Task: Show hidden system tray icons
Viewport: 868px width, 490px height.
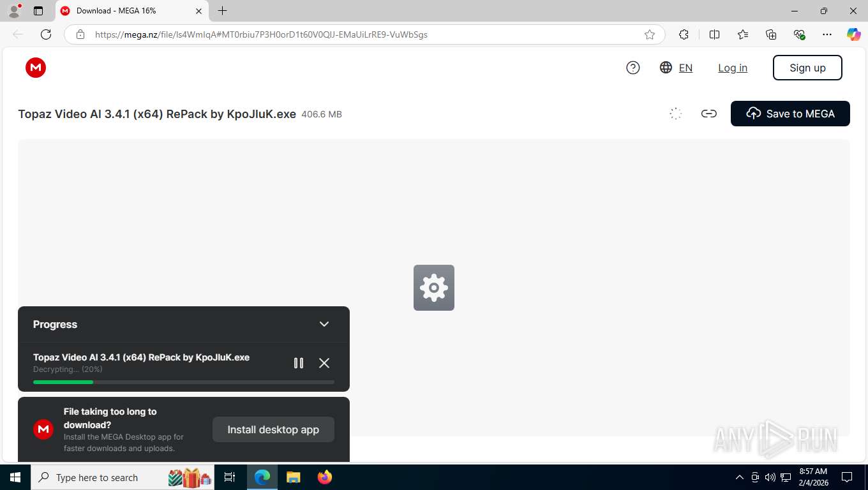Action: [740, 477]
